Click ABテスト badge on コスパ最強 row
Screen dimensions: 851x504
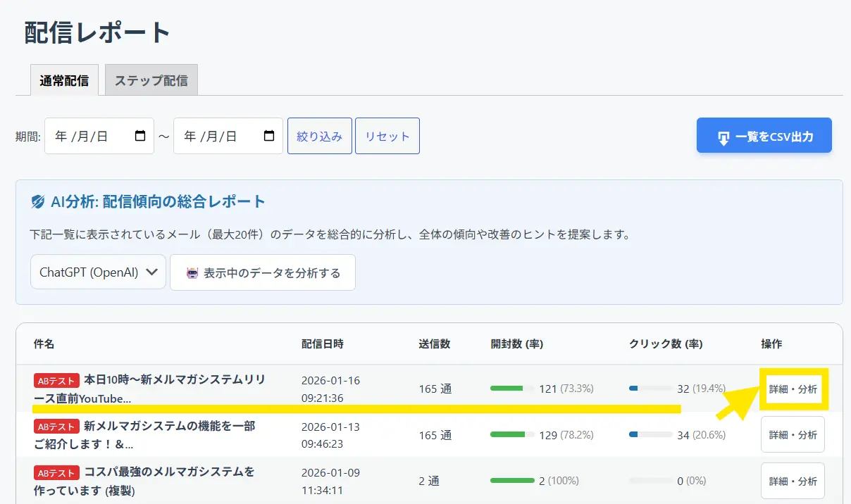click(x=56, y=472)
